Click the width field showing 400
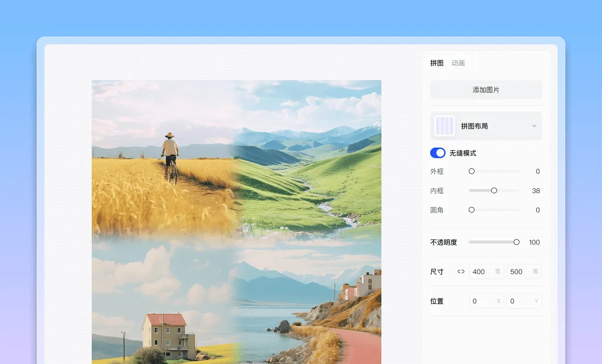 click(487, 271)
